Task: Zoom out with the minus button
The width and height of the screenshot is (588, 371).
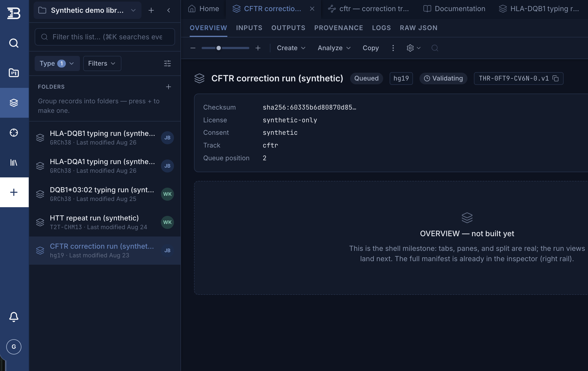Action: tap(193, 48)
